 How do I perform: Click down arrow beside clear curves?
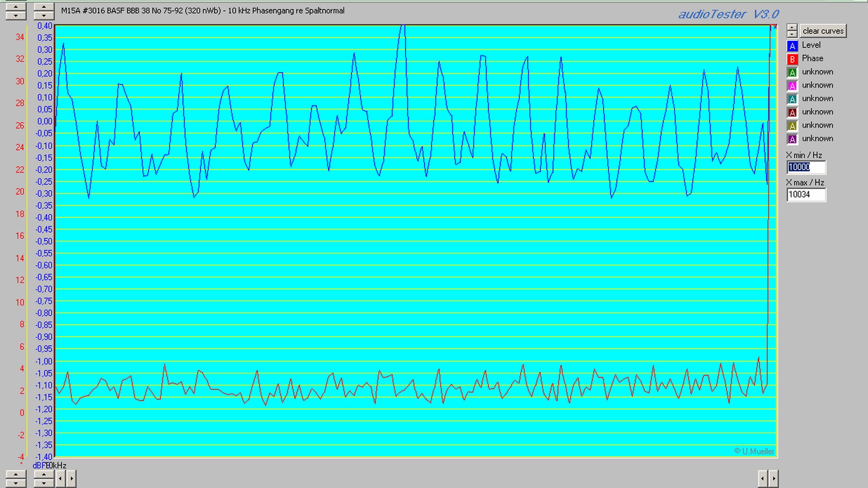[x=792, y=34]
